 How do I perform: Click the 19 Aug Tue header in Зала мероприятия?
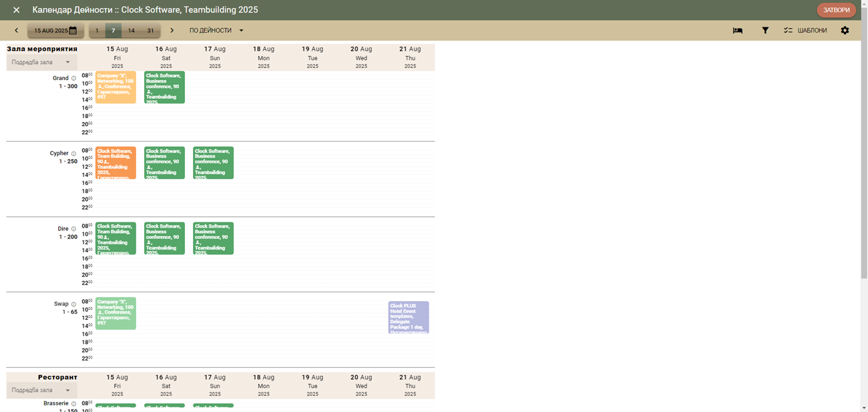[312, 57]
